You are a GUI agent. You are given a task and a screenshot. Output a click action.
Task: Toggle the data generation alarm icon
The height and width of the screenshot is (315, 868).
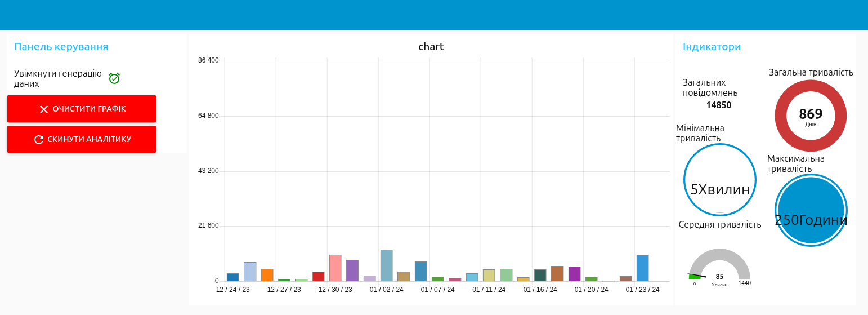pos(114,78)
